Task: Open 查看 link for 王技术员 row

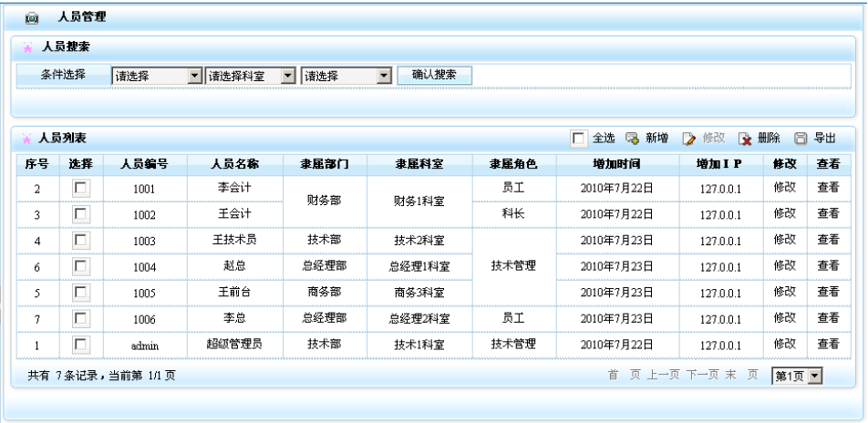Action: coord(828,240)
